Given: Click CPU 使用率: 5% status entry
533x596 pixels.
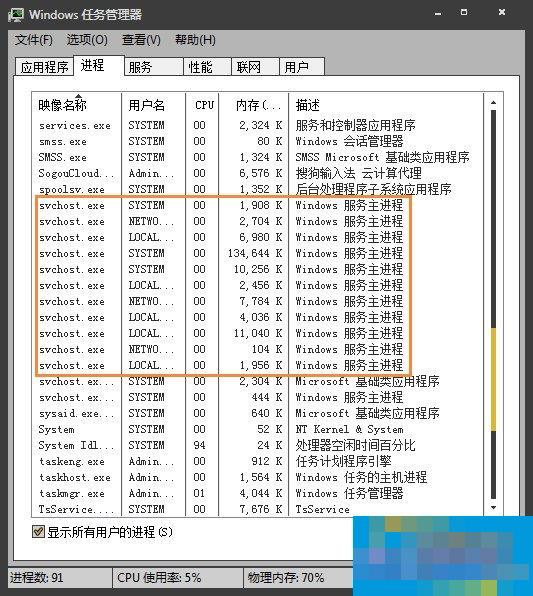Looking at the screenshot, I should pyautogui.click(x=159, y=578).
